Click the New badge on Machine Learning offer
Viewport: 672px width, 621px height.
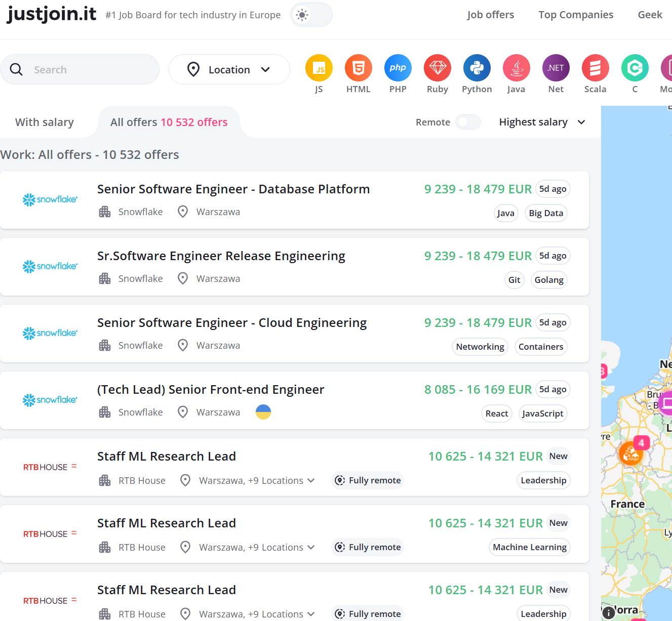559,523
